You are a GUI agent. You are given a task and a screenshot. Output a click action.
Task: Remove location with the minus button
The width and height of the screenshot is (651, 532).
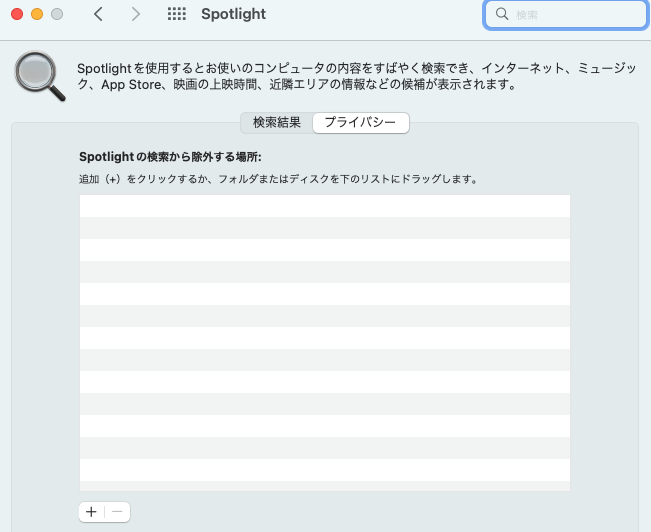click(x=117, y=512)
